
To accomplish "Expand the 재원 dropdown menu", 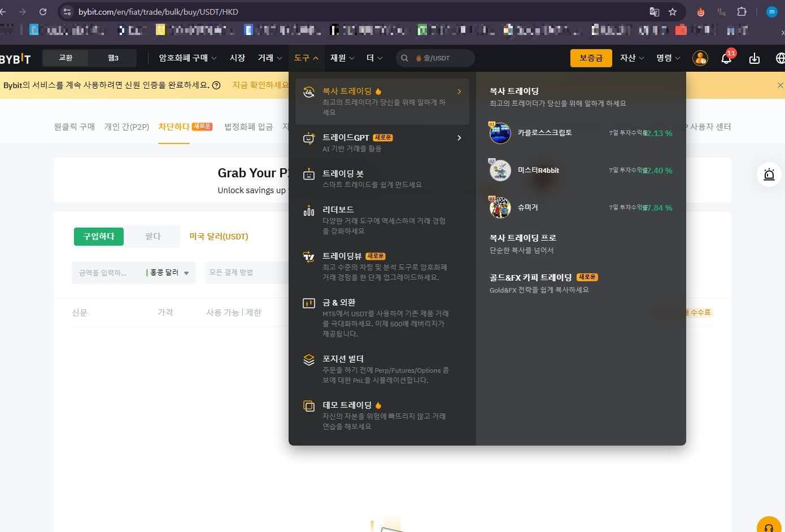I will (x=342, y=58).
